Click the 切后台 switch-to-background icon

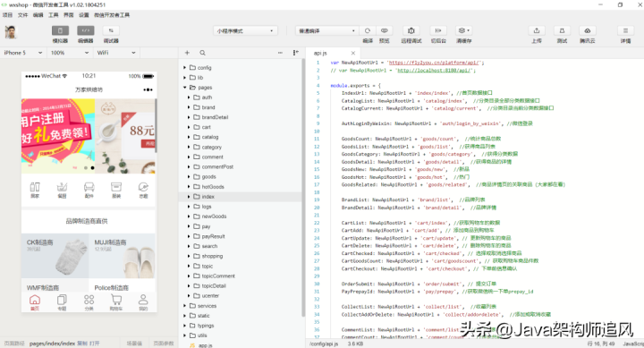(438, 30)
